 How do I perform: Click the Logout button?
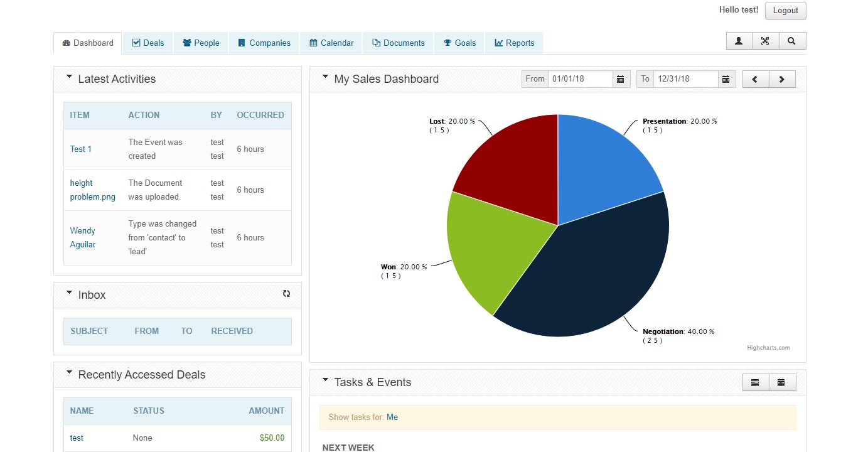785,11
